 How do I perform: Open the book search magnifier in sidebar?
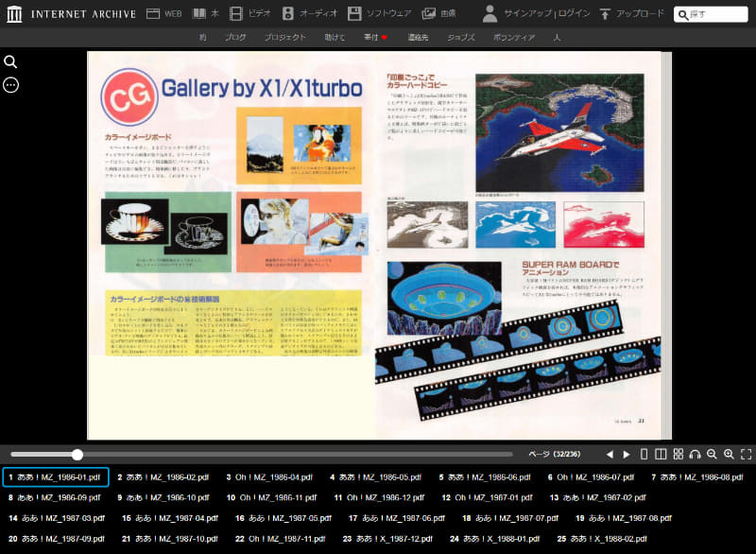10,61
